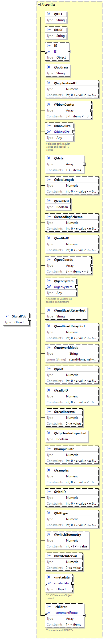This screenshot has height=644, width=106.
Task: Expand the @bboxSize definition node
Action: click(74, 132)
